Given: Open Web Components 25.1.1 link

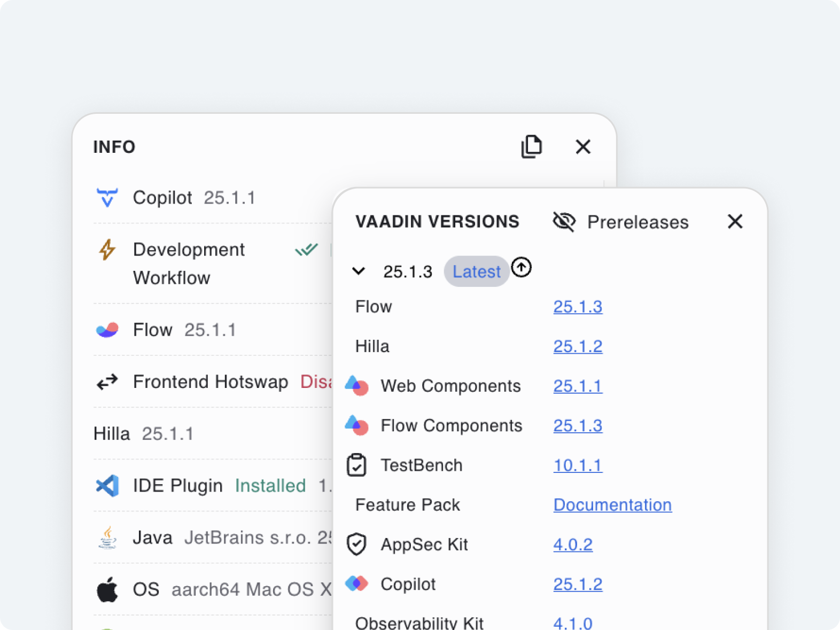Looking at the screenshot, I should pyautogui.click(x=578, y=386).
